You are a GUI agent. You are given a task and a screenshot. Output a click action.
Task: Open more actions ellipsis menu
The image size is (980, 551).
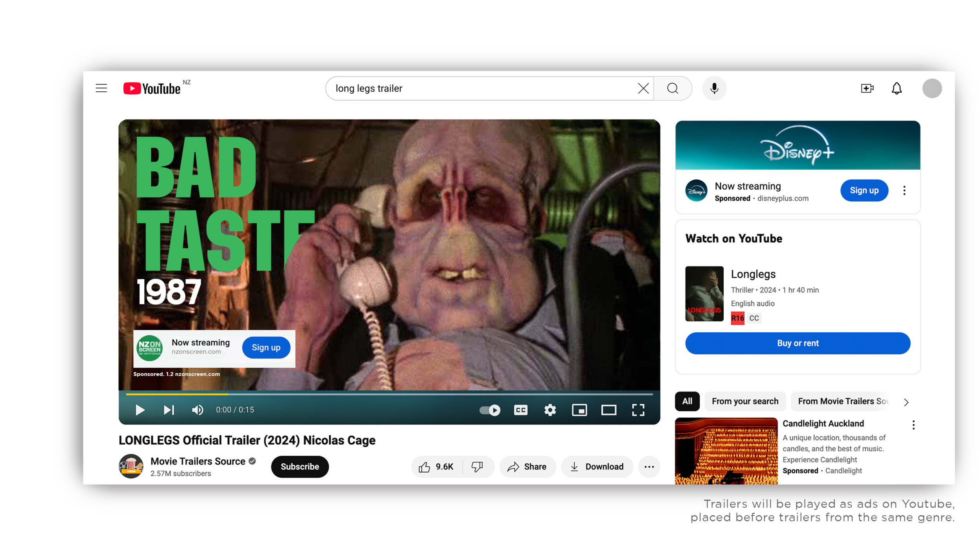tap(649, 467)
